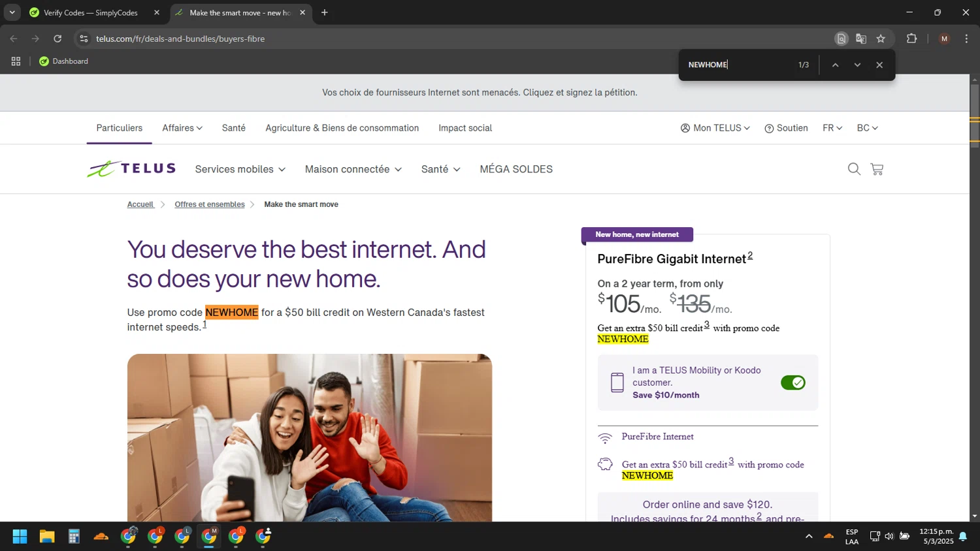
Task: Click the find-in-page search field
Action: (738, 65)
